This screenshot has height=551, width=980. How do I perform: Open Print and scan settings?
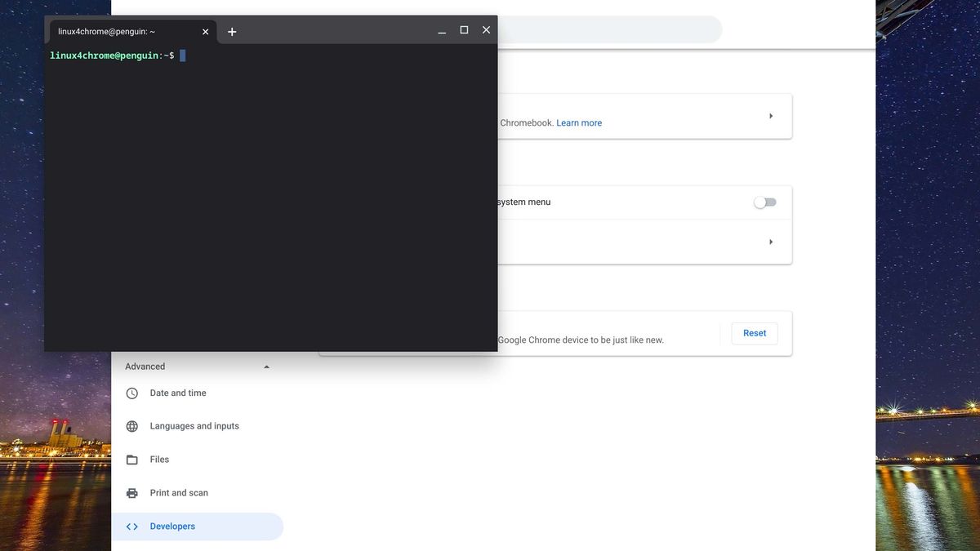pos(179,492)
